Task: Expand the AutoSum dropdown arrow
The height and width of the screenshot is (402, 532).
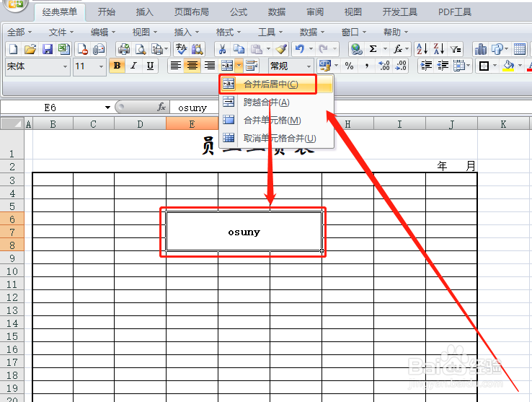Action: coord(385,49)
